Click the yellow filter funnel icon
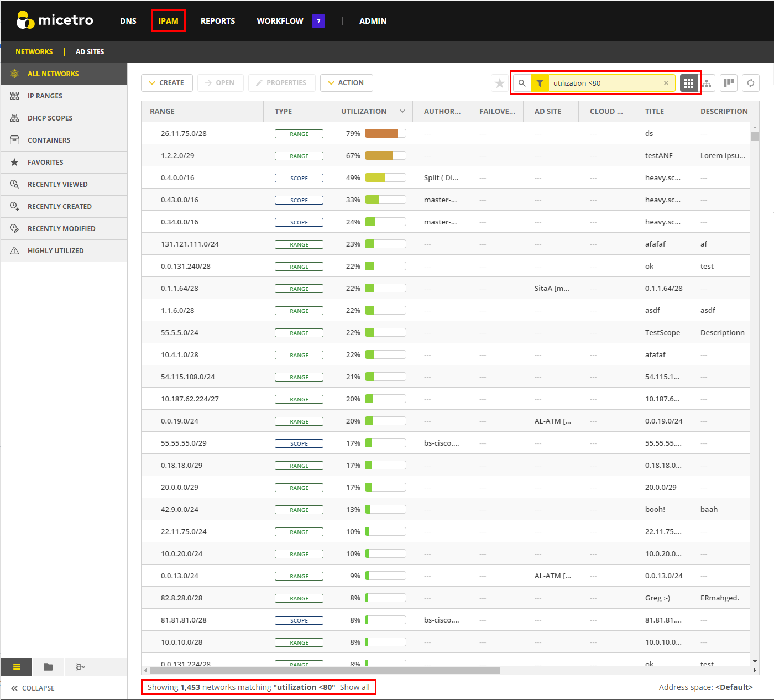 coord(540,83)
